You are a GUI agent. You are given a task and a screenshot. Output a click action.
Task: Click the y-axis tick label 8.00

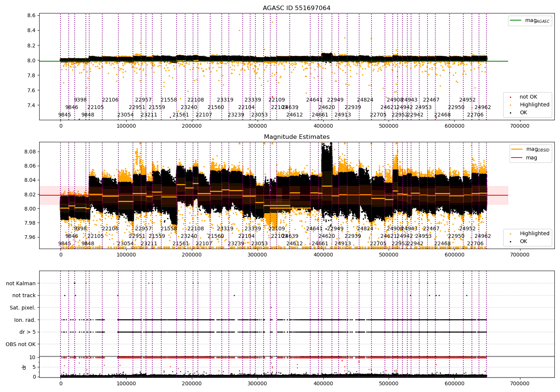point(30,209)
